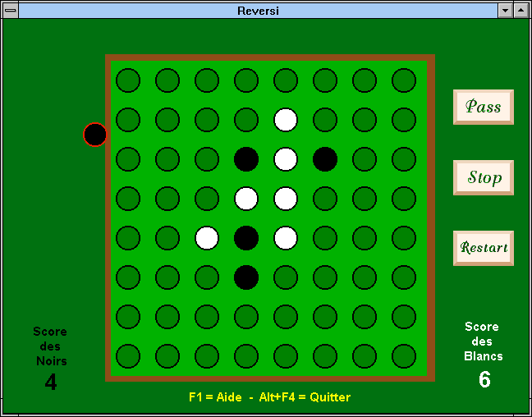Click empty square left of row-three black piece
Screen dimensions: 532x417
pyautogui.click(x=207, y=159)
